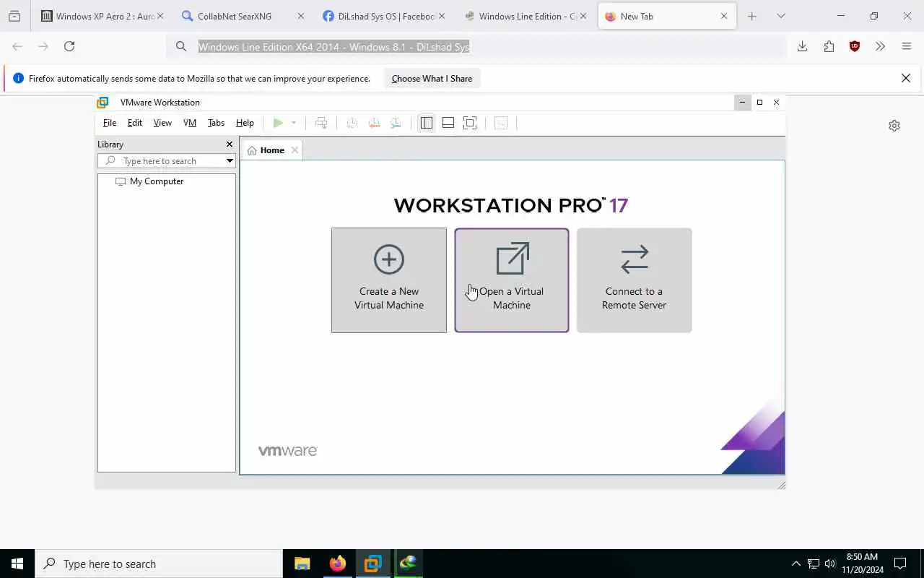Close the Home tab in VMware
The image size is (924, 578).
[x=295, y=150]
